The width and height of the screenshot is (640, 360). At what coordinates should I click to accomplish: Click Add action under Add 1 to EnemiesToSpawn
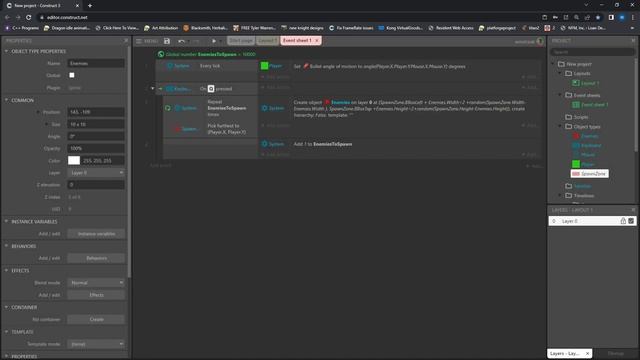tap(275, 154)
